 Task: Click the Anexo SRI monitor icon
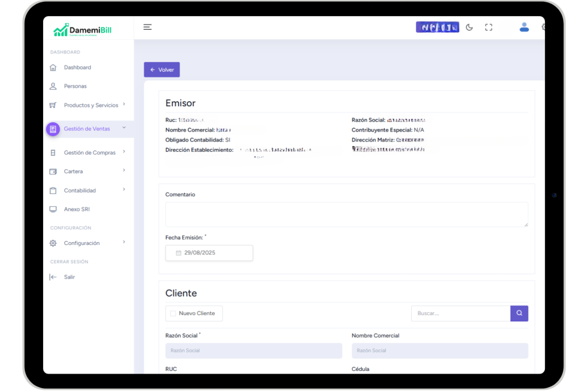click(x=53, y=209)
